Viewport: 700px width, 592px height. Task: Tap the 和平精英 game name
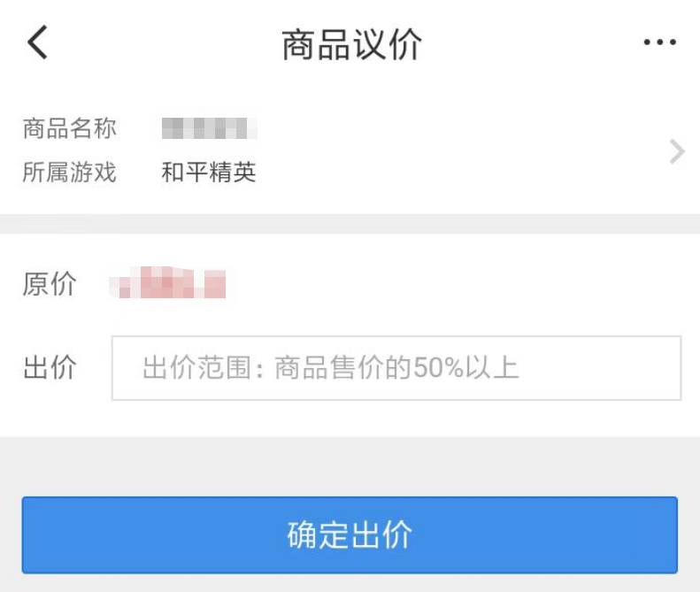click(209, 173)
